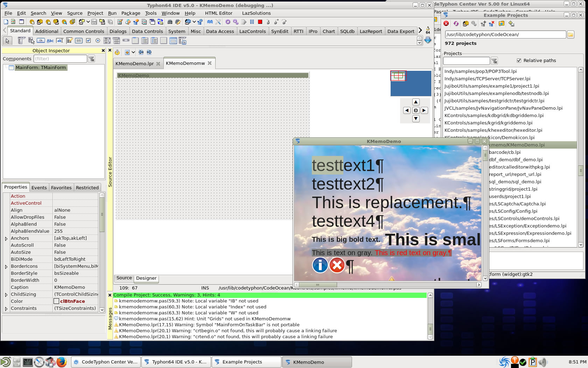Select the TToggleBox (on) component icon
This screenshot has width=588, height=368.
79,41
